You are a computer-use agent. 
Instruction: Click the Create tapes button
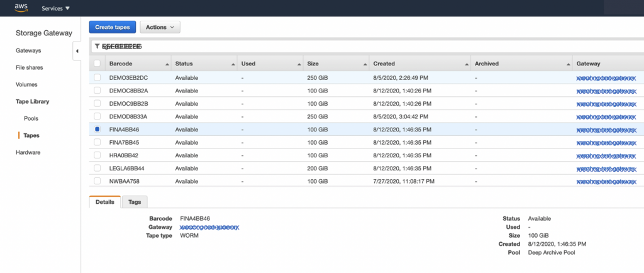(x=113, y=27)
